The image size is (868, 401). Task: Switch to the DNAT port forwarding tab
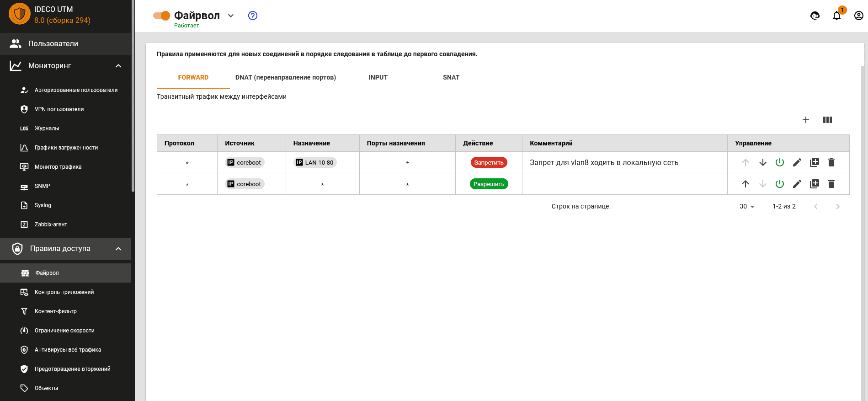286,77
